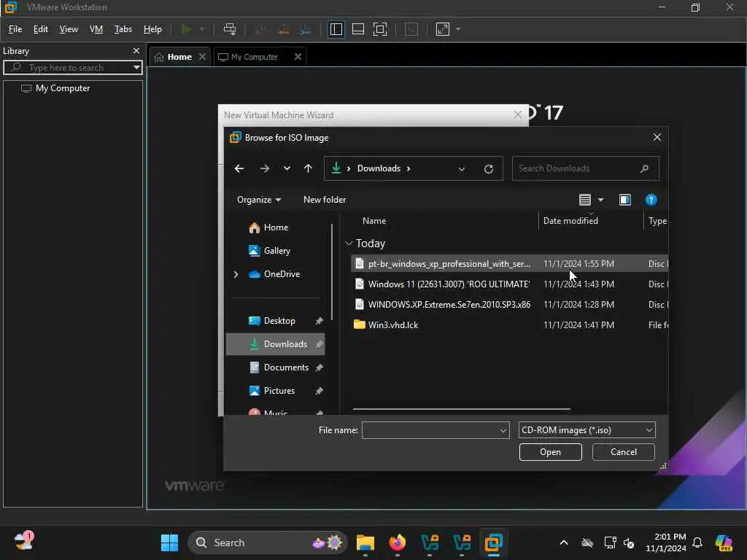Click the blue Help icon
The image size is (747, 560).
point(651,200)
